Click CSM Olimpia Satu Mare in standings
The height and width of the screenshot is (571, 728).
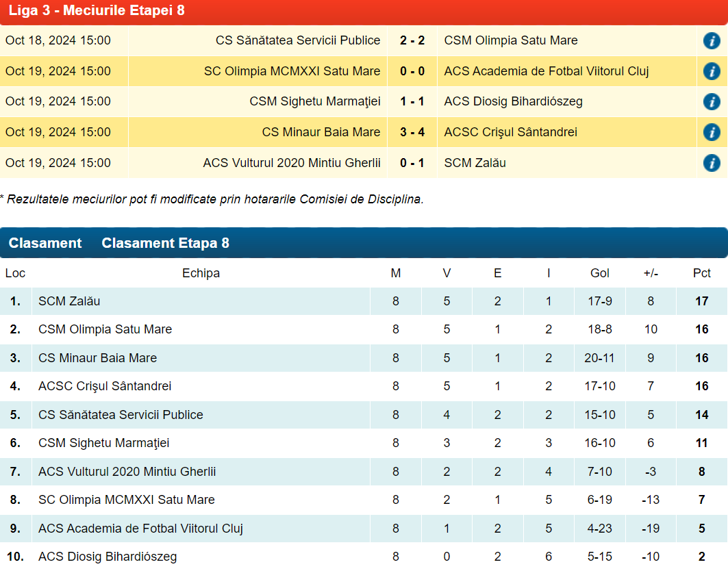click(x=105, y=329)
